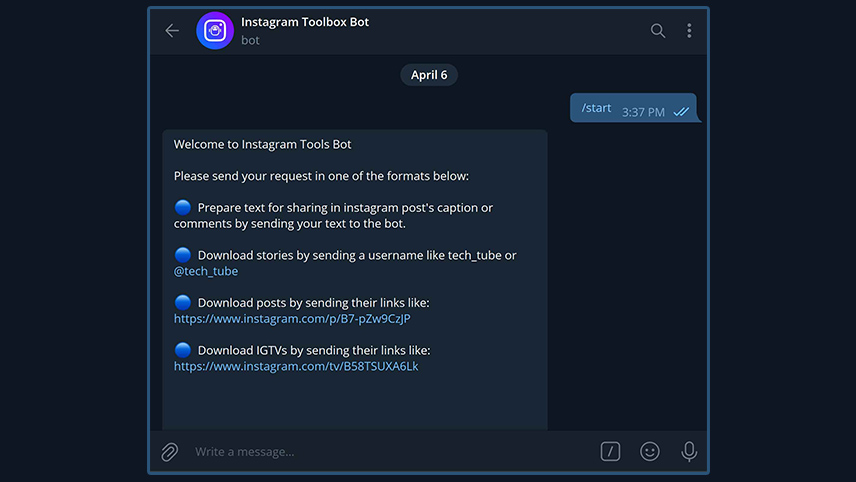This screenshot has width=856, height=482.
Task: Open Instagram Toolbox Bot avatar
Action: pos(215,31)
